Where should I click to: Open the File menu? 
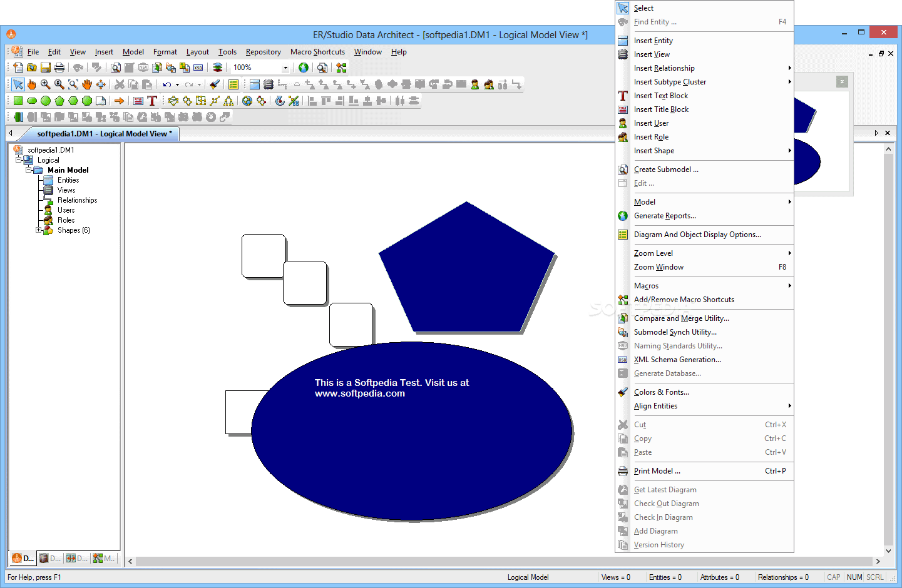[33, 52]
